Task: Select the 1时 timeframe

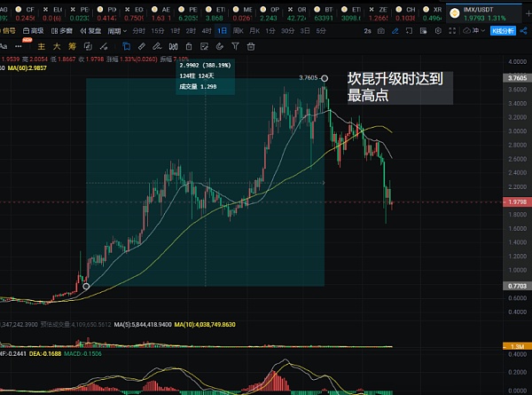Action: point(175,31)
